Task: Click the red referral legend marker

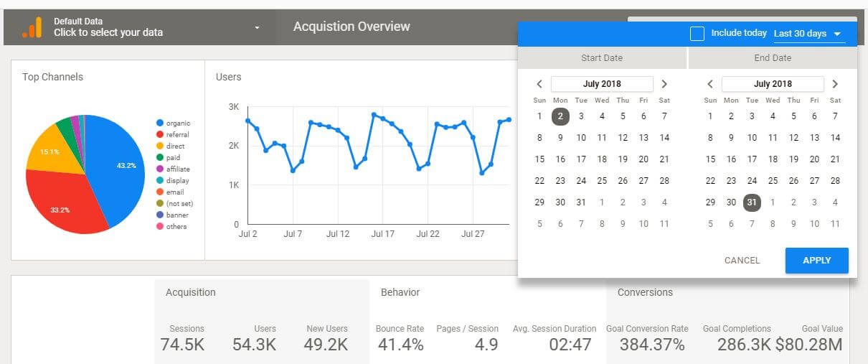Action: pyautogui.click(x=160, y=135)
